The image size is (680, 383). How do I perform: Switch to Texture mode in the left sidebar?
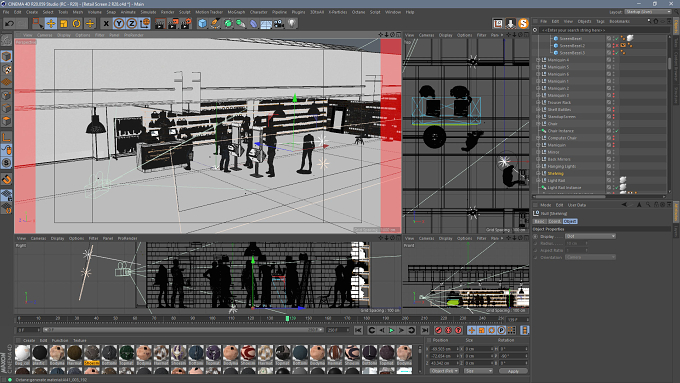[x=7, y=69]
